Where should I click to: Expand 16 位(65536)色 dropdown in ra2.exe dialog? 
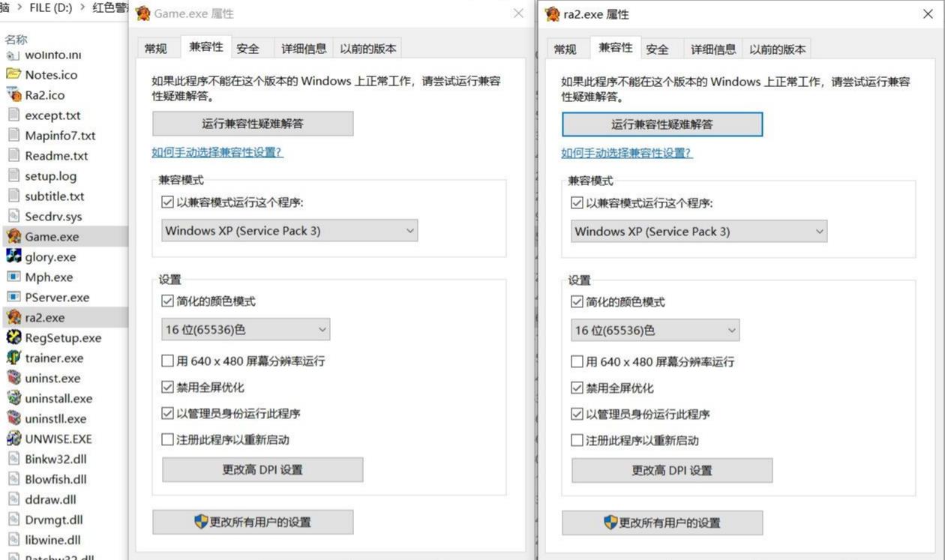655,330
